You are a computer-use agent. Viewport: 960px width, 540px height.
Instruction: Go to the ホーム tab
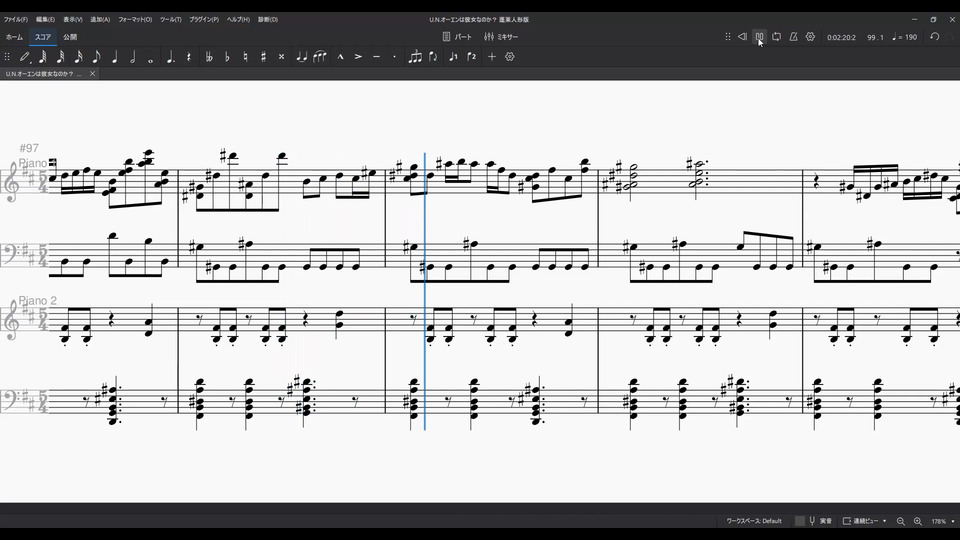coord(14,37)
